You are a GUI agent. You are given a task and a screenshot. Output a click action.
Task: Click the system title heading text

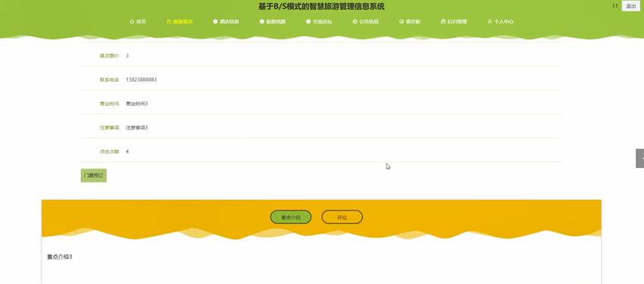[321, 7]
